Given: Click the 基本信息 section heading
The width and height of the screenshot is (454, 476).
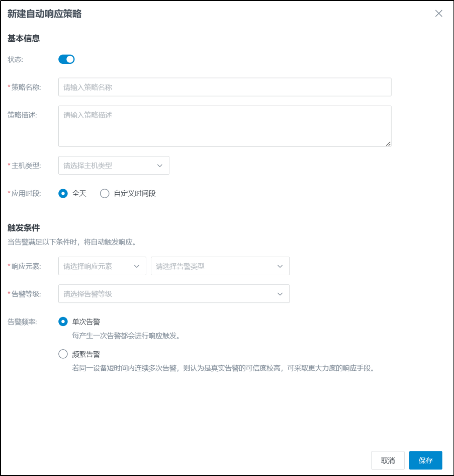Looking at the screenshot, I should (x=24, y=39).
